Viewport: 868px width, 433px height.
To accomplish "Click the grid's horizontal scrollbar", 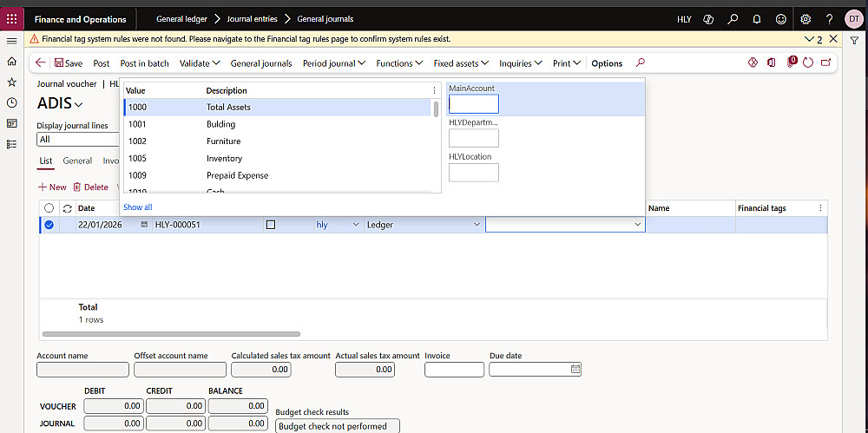I will 170,333.
